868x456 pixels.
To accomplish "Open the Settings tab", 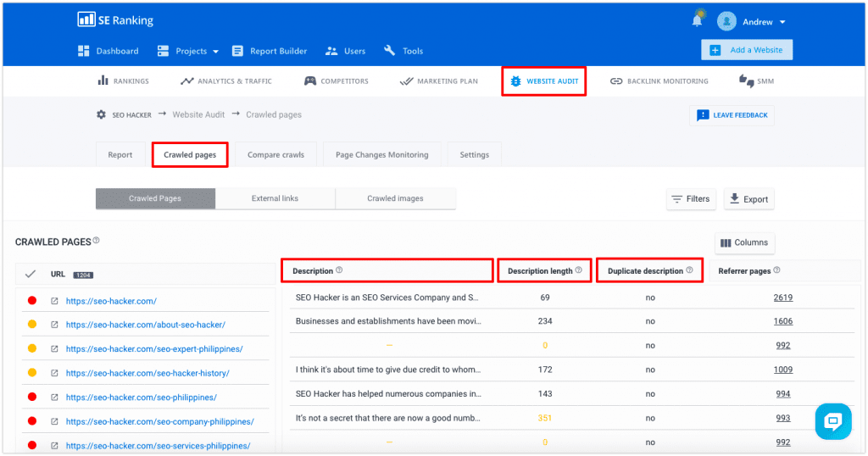I will point(475,154).
